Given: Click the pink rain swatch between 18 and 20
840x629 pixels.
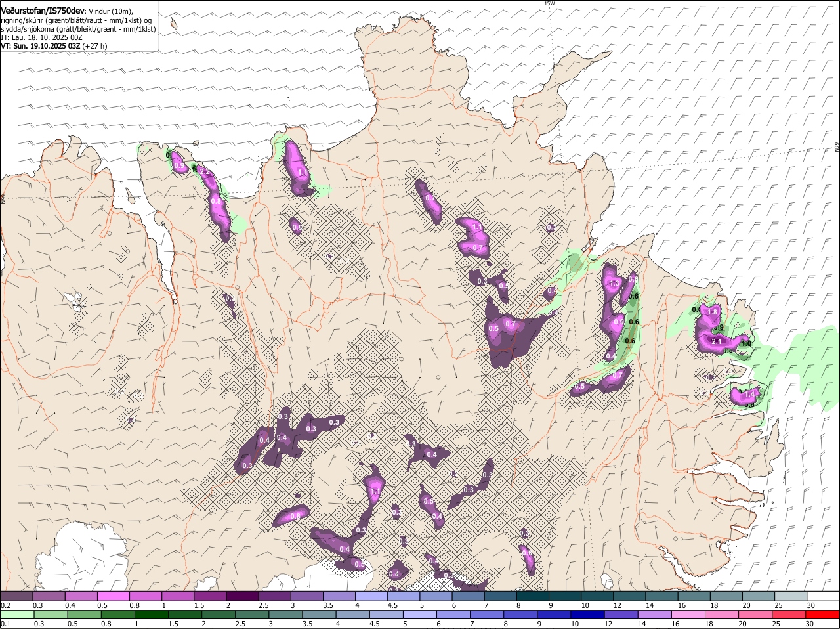Looking at the screenshot, I should [721, 615].
